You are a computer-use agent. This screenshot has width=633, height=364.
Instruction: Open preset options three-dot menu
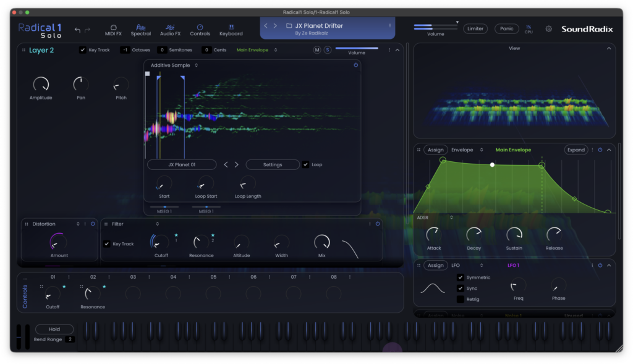(x=389, y=25)
